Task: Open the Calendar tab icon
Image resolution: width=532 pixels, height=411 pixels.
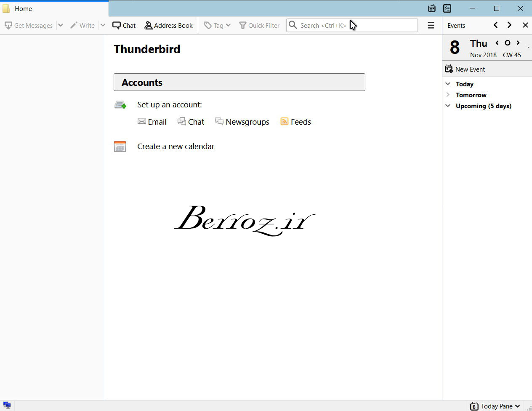Action: pos(431,8)
